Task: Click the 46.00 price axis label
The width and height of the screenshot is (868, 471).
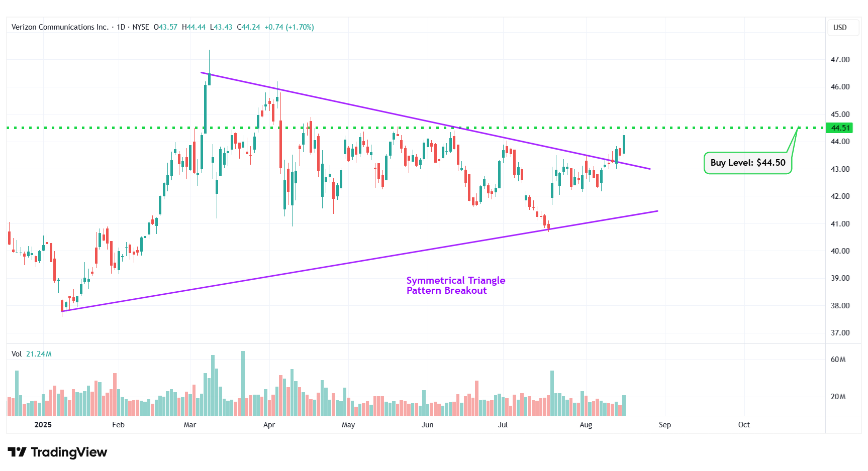Action: pyautogui.click(x=840, y=87)
